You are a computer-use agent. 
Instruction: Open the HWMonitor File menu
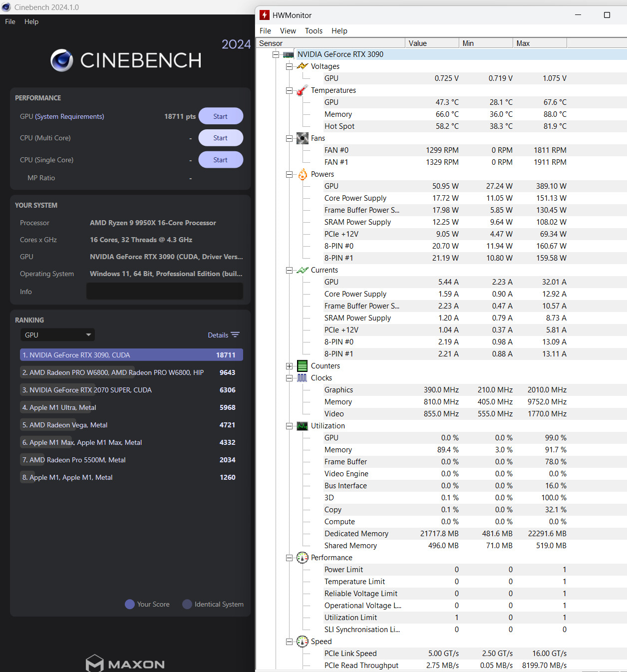pyautogui.click(x=265, y=31)
